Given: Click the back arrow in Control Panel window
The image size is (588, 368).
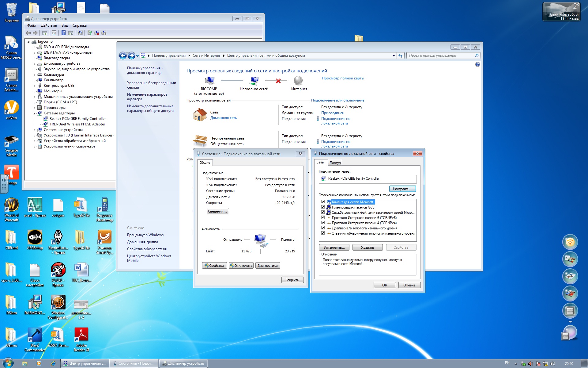Looking at the screenshot, I should click(x=123, y=56).
